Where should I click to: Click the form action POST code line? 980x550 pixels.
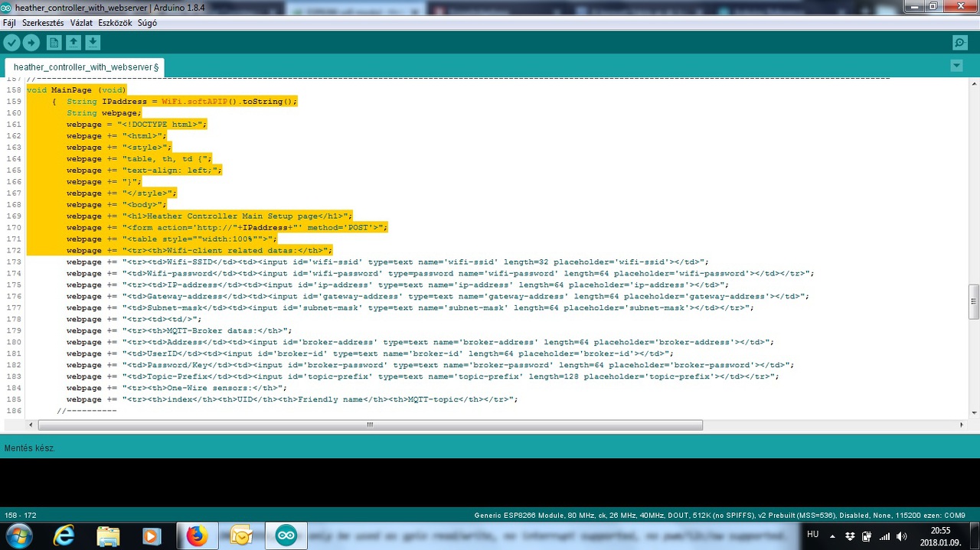point(227,228)
